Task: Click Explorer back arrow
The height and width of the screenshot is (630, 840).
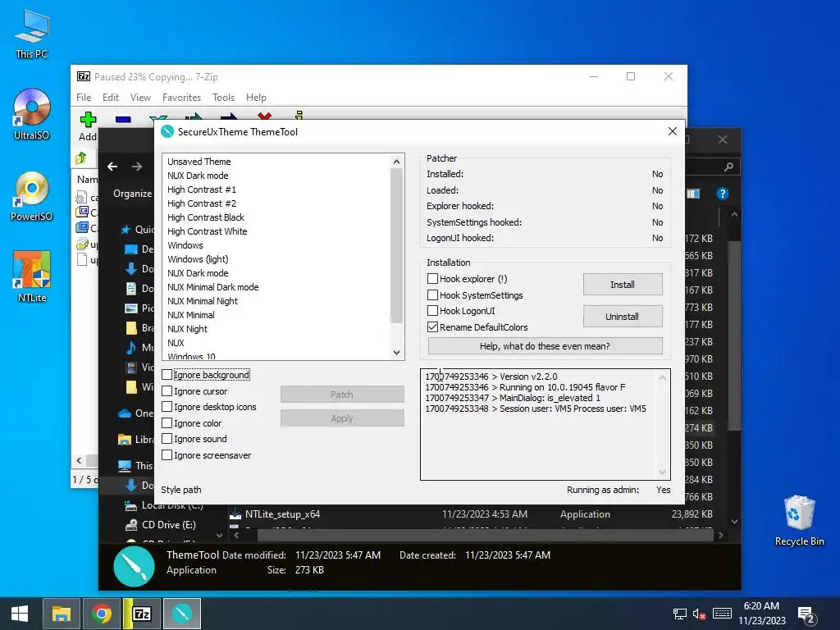Action: coord(112,167)
